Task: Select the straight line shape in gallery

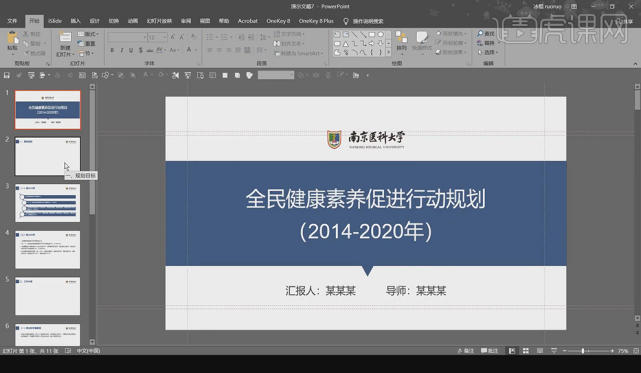Action: pos(354,34)
